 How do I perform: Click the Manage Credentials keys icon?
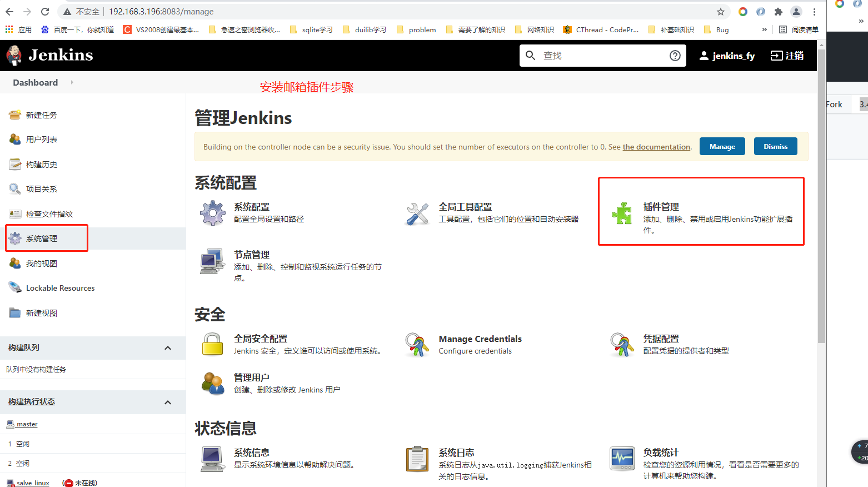point(417,345)
